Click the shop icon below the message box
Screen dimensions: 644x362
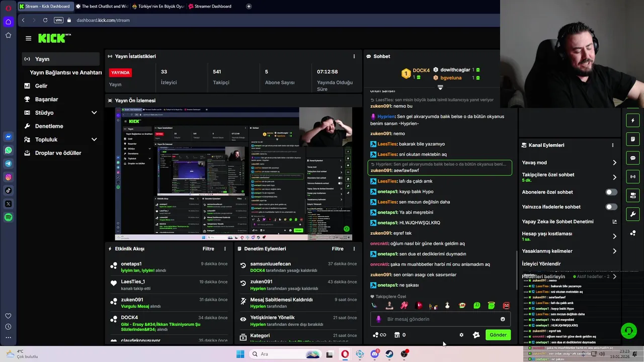(x=396, y=335)
